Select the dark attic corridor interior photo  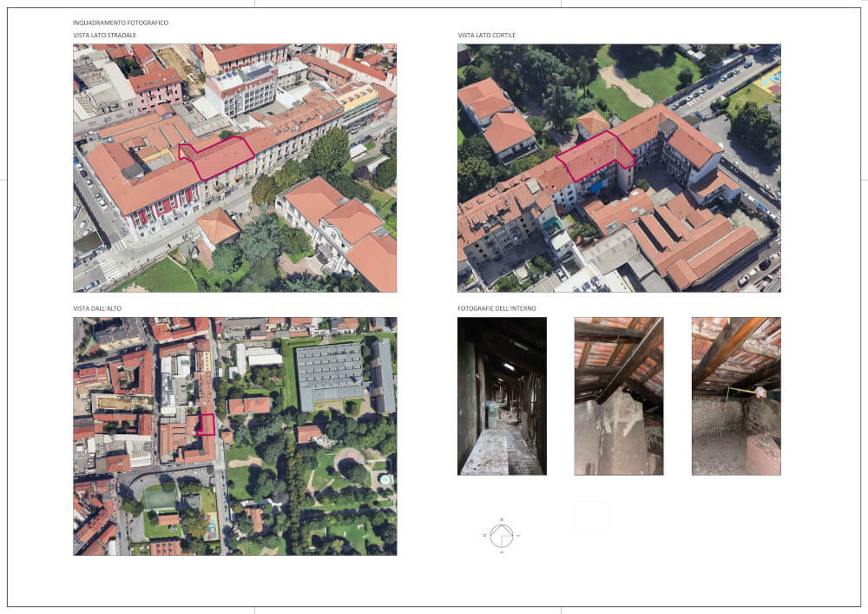click(502, 396)
